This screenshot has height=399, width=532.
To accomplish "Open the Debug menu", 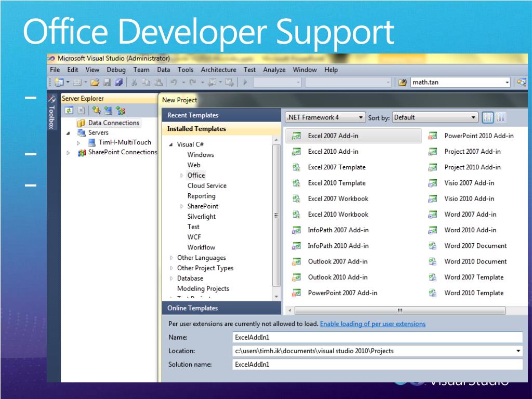I will tap(116, 70).
